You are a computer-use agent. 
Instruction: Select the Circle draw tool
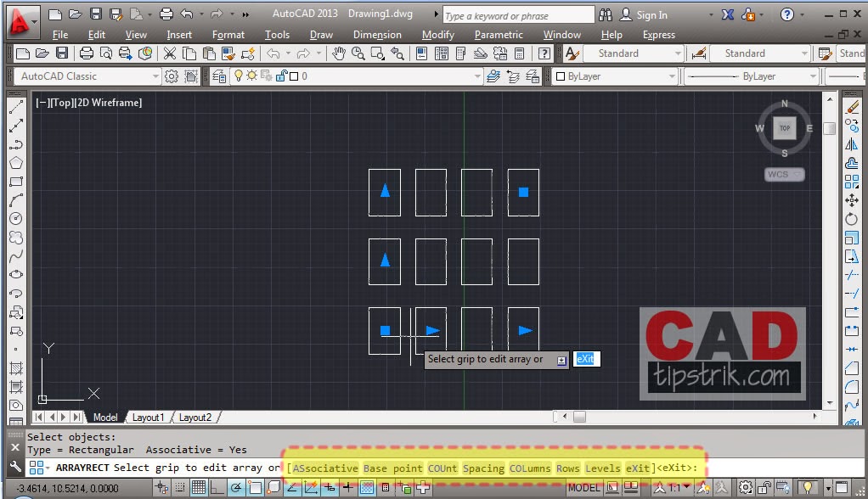16,218
